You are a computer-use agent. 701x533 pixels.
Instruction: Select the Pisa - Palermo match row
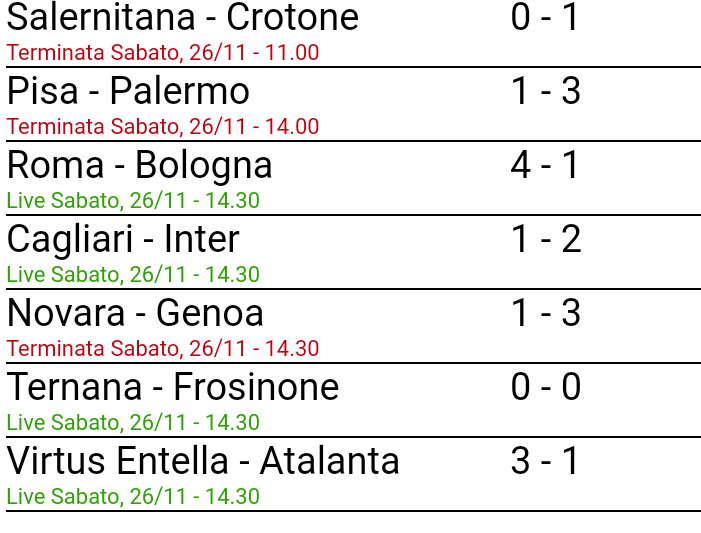[x=128, y=92]
